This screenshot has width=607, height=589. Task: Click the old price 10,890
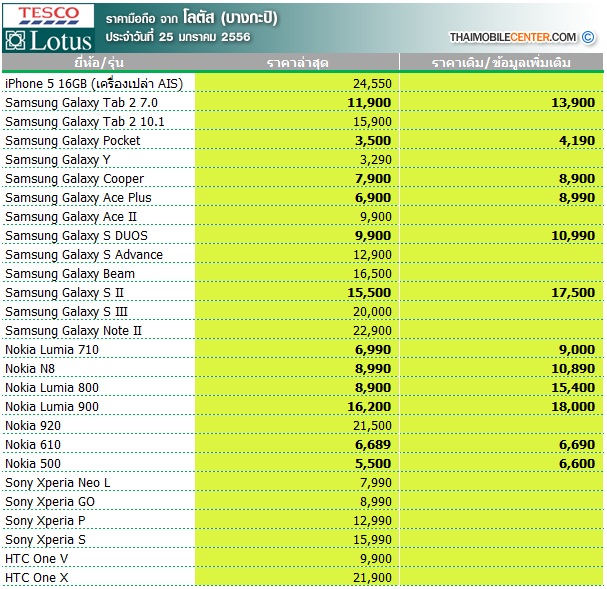(x=573, y=368)
